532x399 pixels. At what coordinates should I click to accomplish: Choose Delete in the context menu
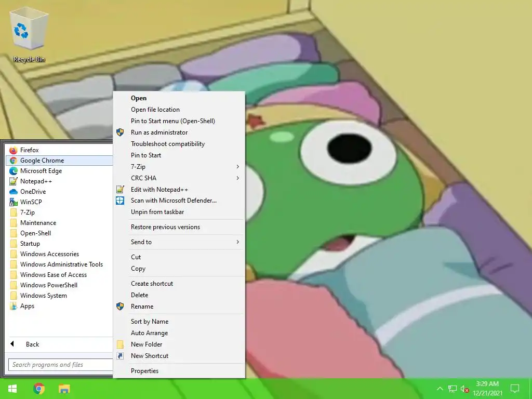[x=179, y=295]
